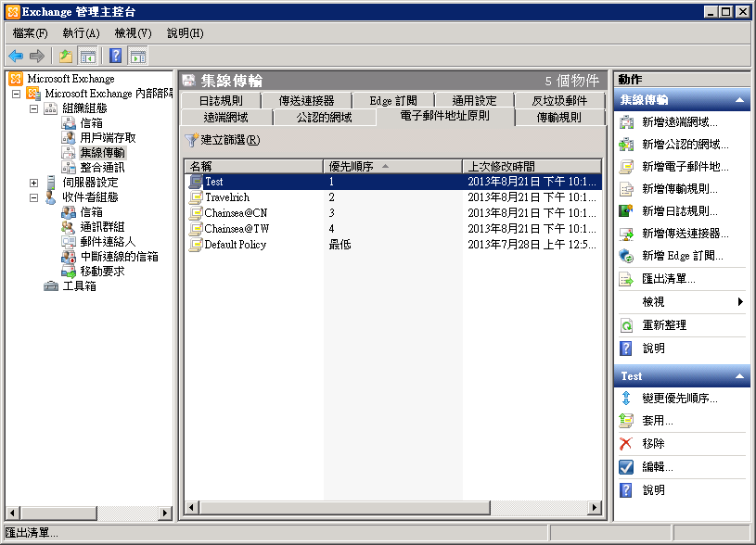Viewport: 756px width, 545px height.
Task: Toggle the console tree pane toolbar icon
Action: [88, 57]
